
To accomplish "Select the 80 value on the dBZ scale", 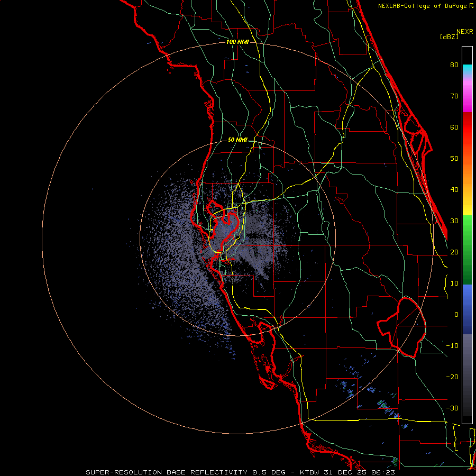I will [x=454, y=65].
